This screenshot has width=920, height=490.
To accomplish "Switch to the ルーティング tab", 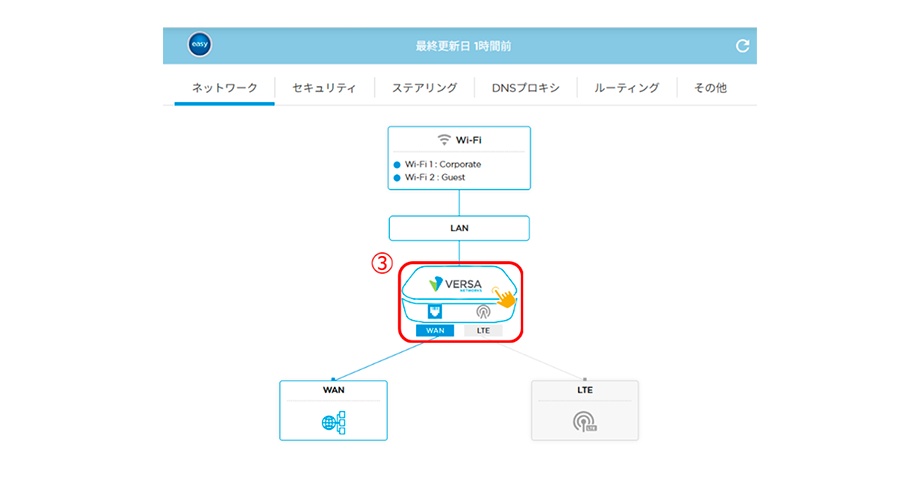I will [626, 88].
